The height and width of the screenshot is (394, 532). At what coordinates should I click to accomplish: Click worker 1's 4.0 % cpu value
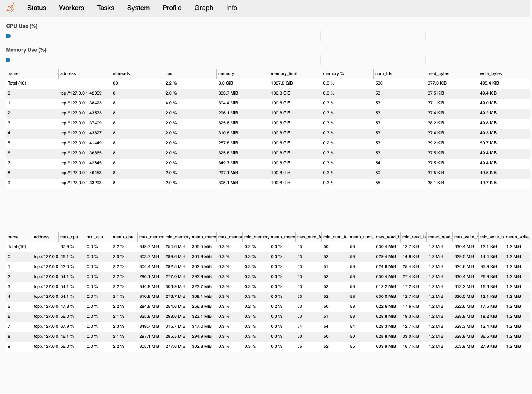coord(171,103)
